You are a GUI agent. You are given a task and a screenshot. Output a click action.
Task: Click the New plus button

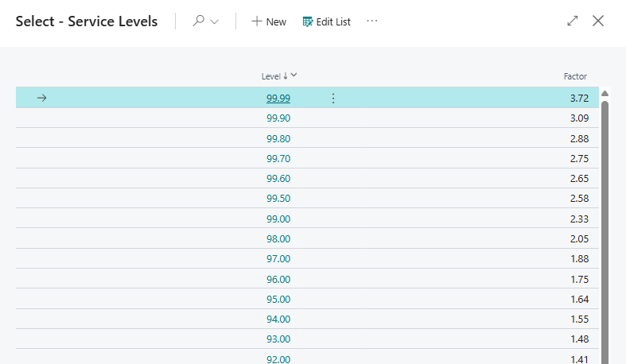269,21
